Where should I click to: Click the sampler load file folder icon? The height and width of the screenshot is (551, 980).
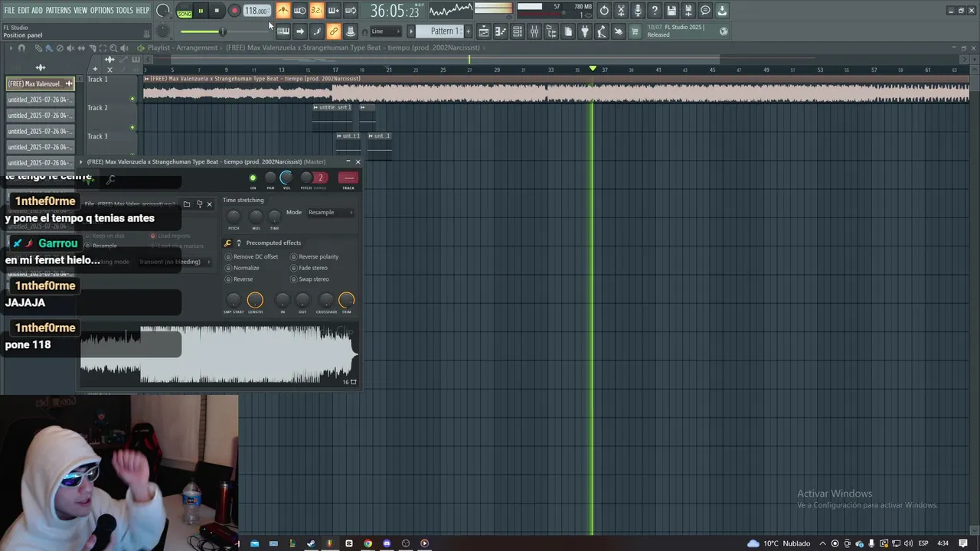point(186,204)
